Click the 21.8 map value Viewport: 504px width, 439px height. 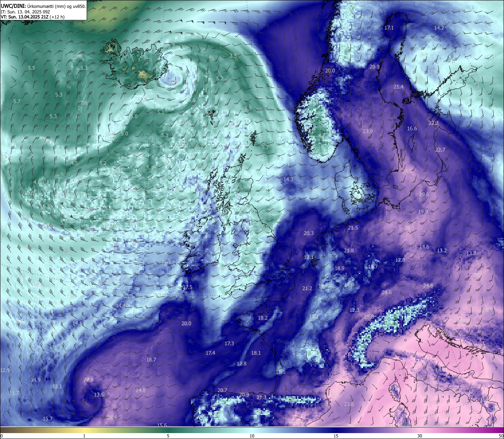pos(349,251)
